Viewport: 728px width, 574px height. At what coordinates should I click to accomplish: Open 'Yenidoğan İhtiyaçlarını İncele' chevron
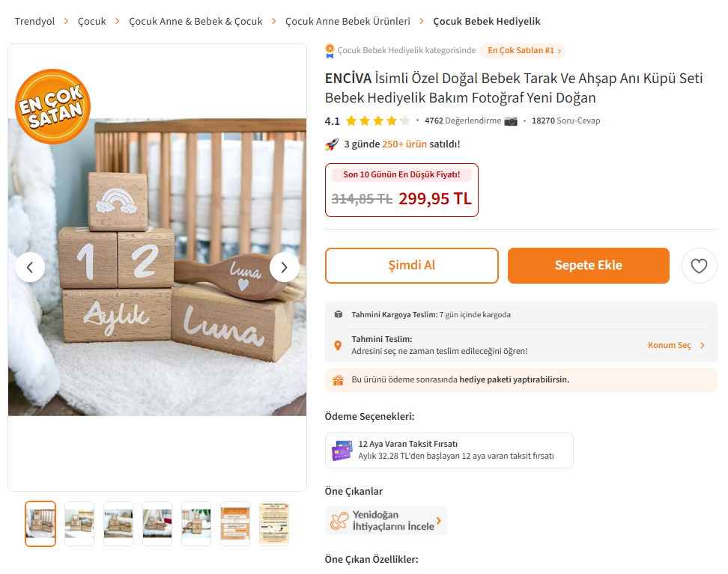click(x=438, y=521)
